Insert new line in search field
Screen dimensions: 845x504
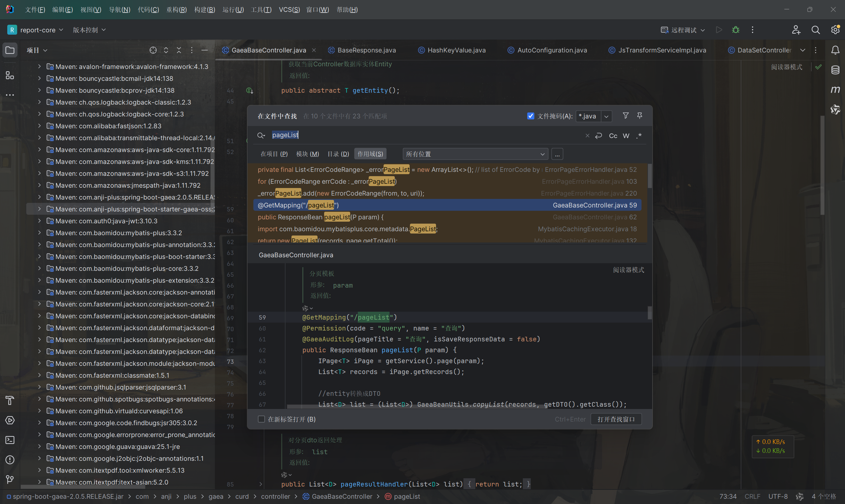point(599,136)
